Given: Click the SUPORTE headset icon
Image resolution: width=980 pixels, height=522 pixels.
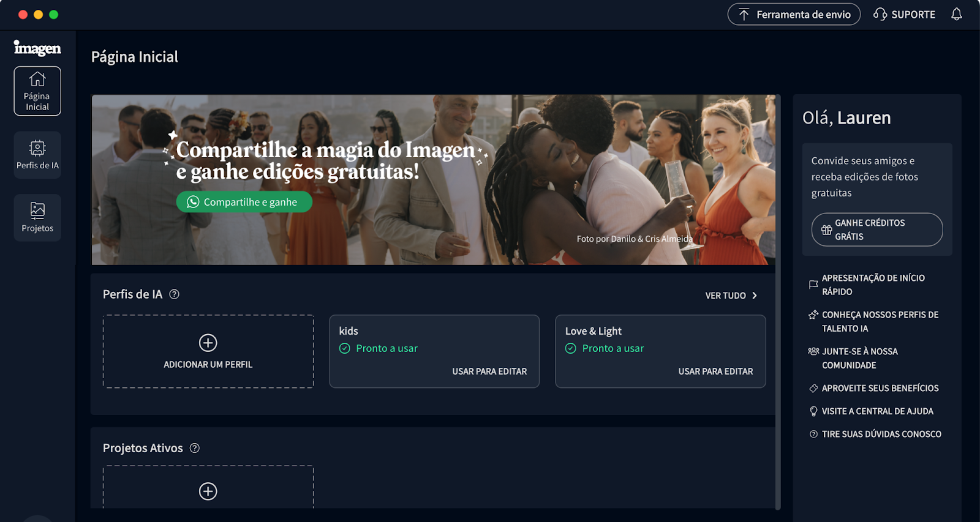Looking at the screenshot, I should (x=880, y=14).
